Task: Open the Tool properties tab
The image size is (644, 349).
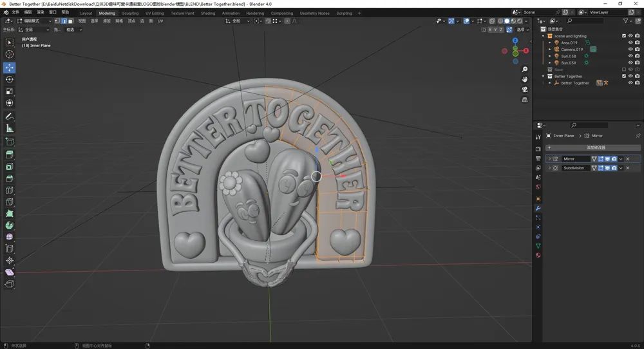Action: (538, 137)
